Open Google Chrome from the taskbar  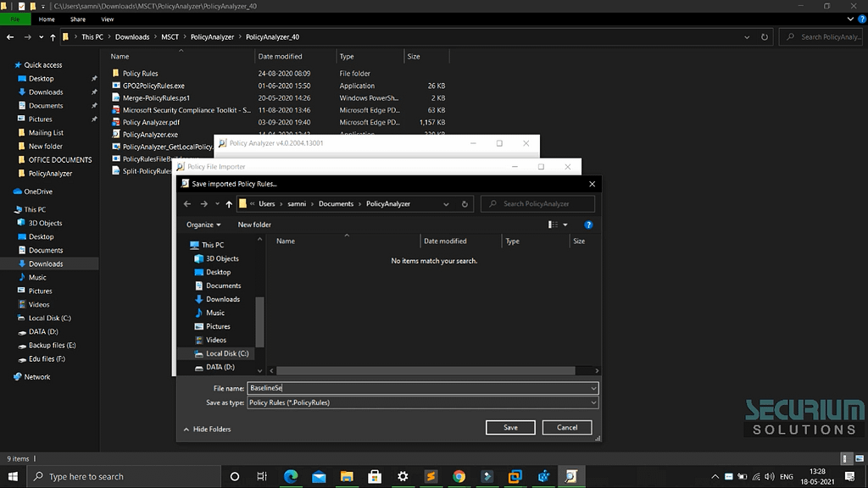(459, 476)
